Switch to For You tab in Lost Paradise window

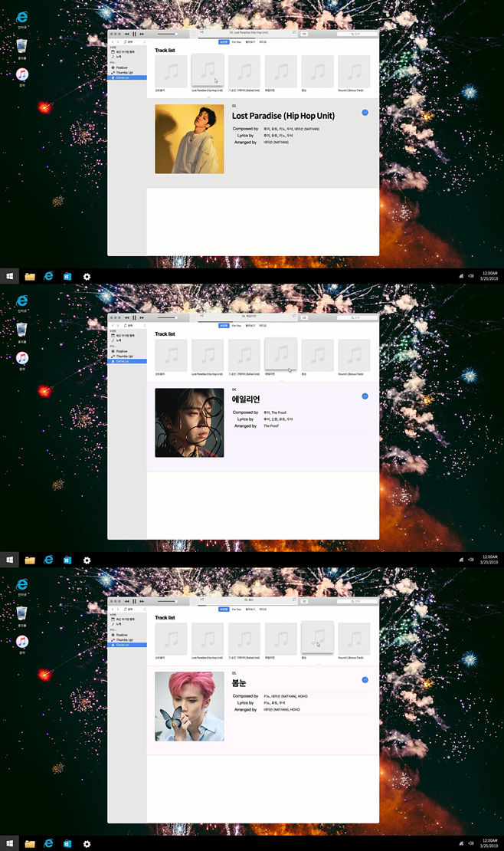(x=237, y=42)
